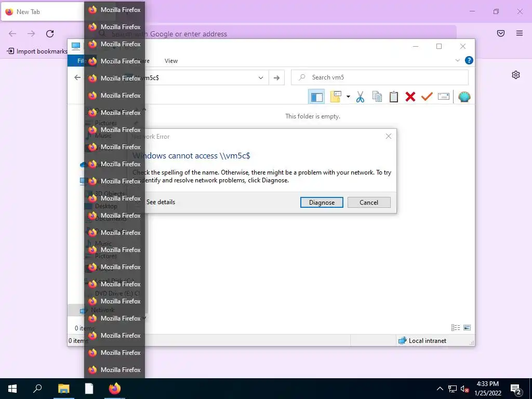
Task: Expand the Explorer ribbon with the chevron
Action: coord(457,60)
